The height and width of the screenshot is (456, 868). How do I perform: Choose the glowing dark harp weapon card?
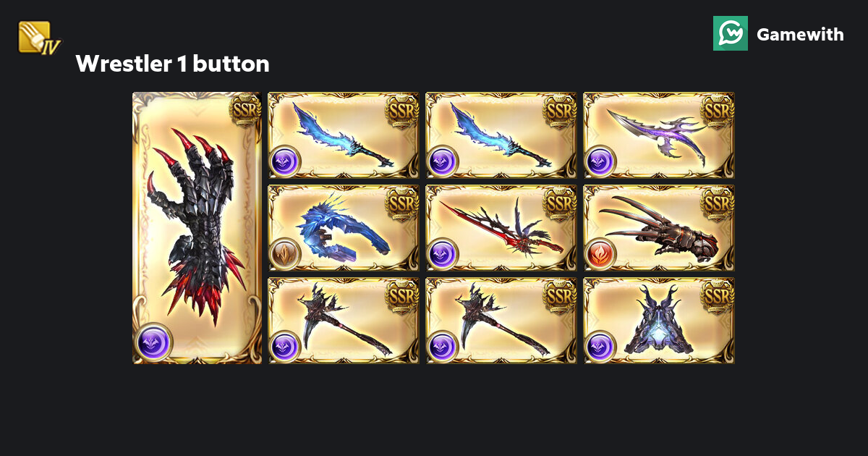(x=659, y=321)
